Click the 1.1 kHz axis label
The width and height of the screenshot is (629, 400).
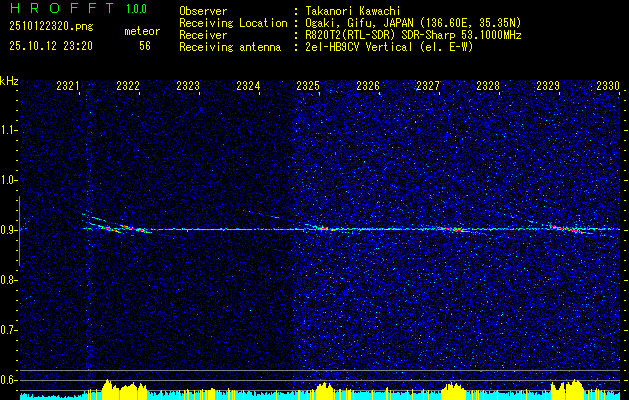tap(8, 130)
